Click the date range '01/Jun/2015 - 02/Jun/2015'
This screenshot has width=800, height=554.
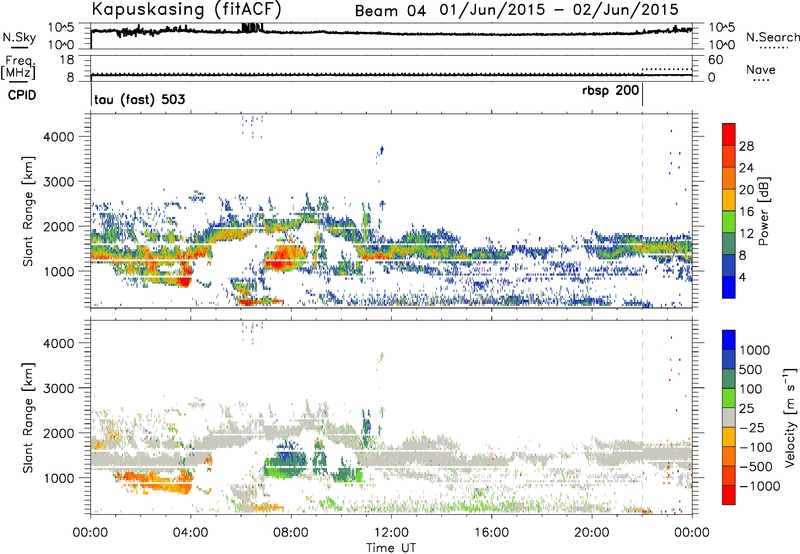click(559, 10)
